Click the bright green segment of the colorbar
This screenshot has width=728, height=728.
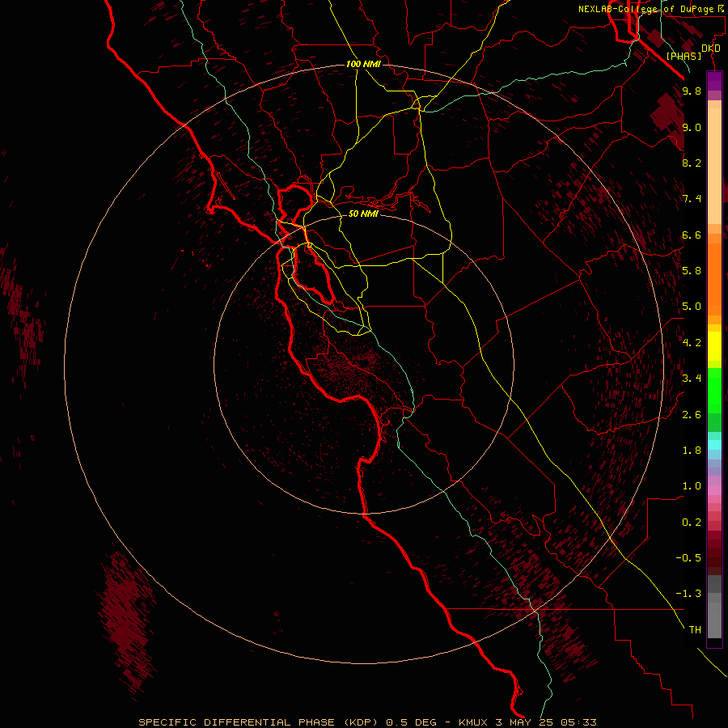point(714,391)
